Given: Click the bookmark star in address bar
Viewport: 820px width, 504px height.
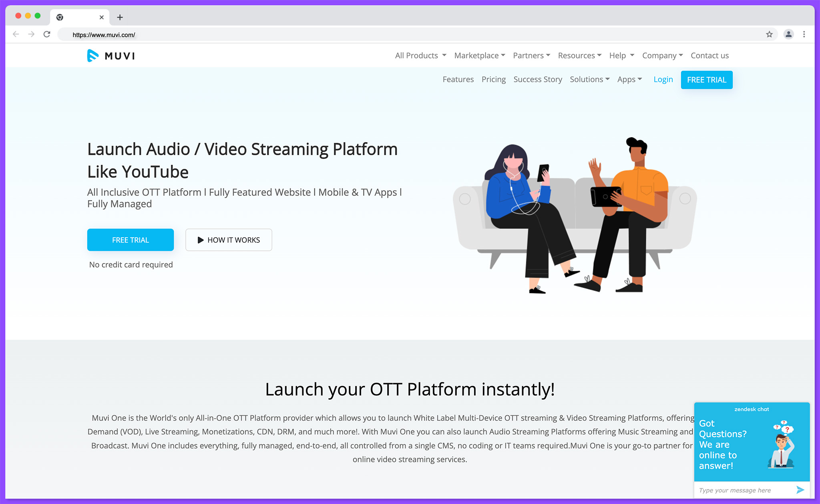Looking at the screenshot, I should [x=770, y=34].
